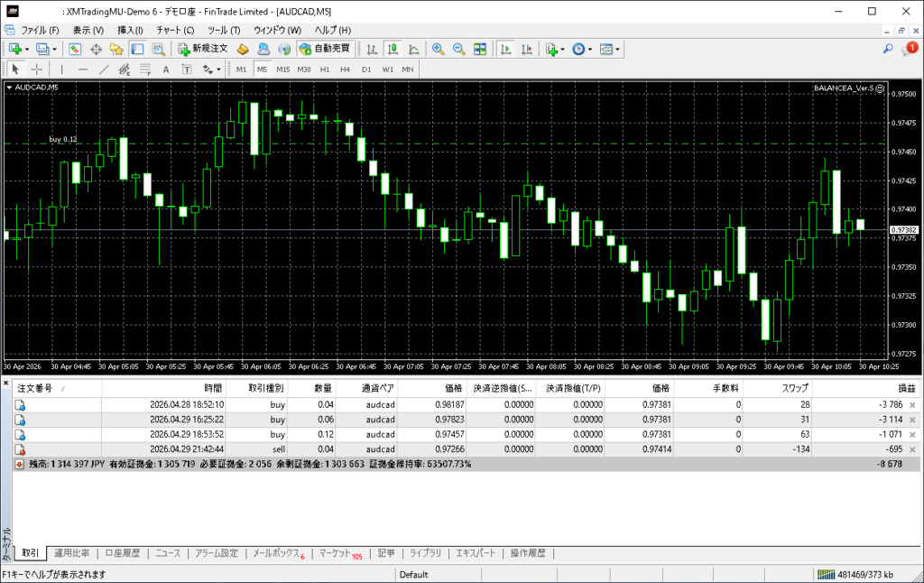Viewport: 924px width, 583px height.
Task: Expand the new chart dropdown arrow
Action: pos(27,49)
